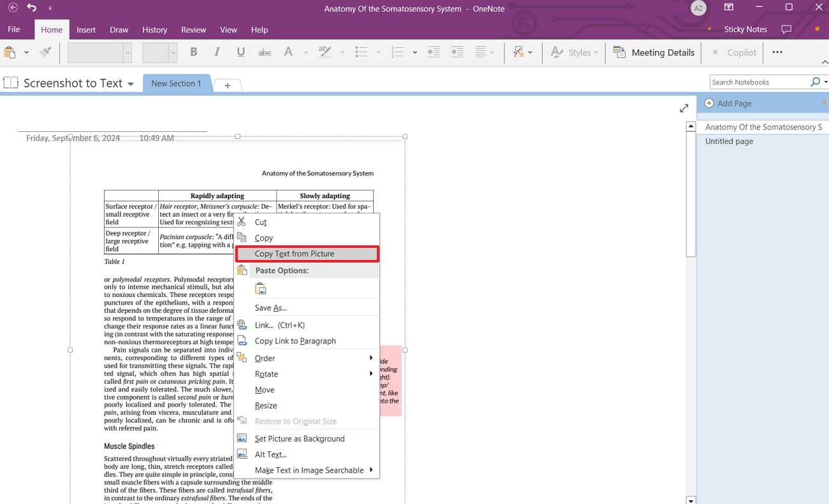Click the Numbering list icon
The height and width of the screenshot is (504, 829).
[x=398, y=52]
